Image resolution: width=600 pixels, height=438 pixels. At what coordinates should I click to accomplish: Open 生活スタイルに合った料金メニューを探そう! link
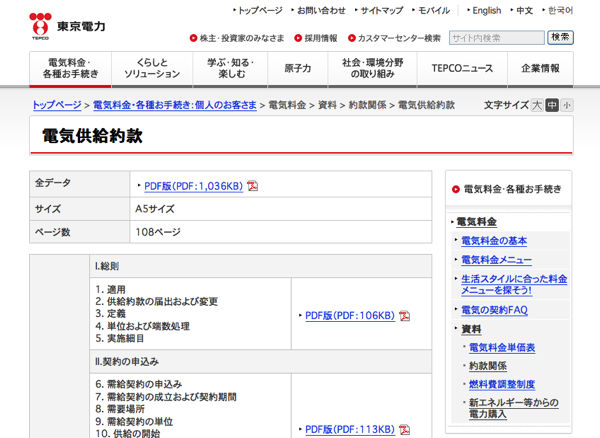[514, 285]
